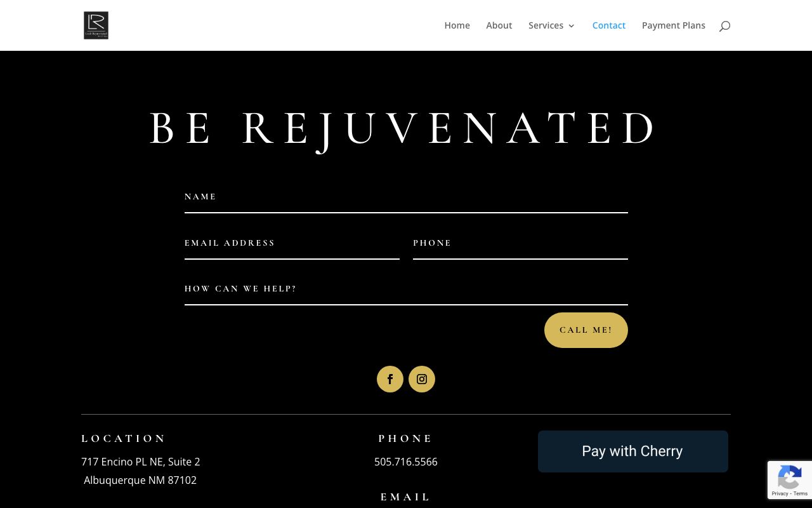This screenshot has height=508, width=812.
Task: Expand the Services submenu chevron
Action: pos(572,26)
